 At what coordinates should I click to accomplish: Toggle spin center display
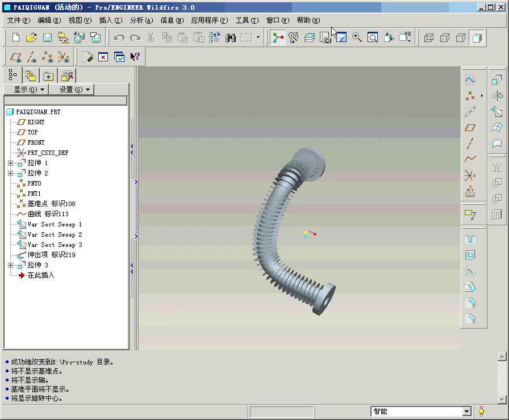point(278,37)
